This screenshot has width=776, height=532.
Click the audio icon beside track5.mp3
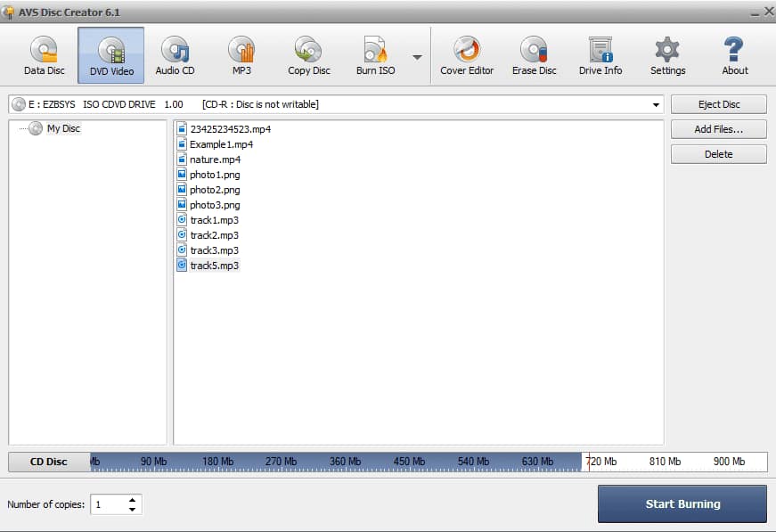point(182,266)
